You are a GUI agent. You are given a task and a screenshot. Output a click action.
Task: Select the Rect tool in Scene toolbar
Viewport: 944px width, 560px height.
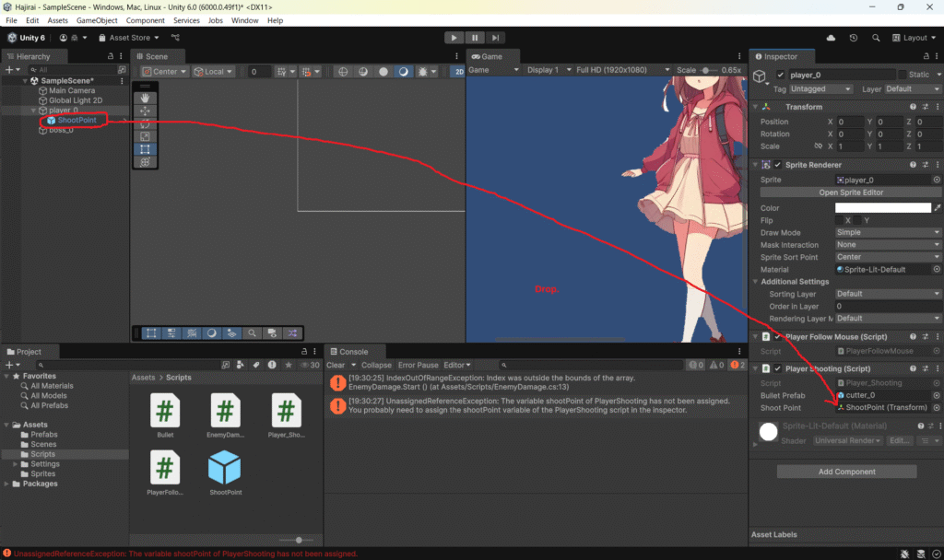(145, 149)
